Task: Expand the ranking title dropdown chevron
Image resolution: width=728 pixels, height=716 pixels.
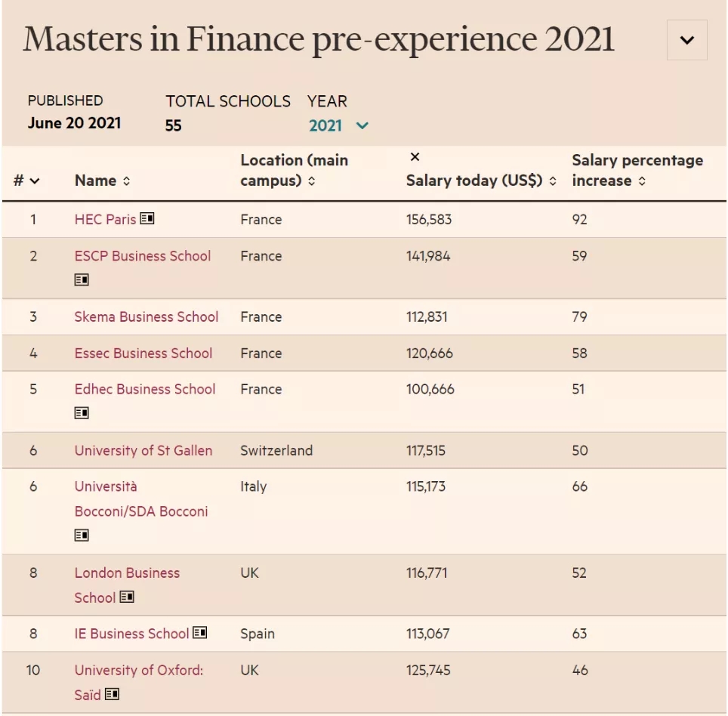Action: pos(687,40)
